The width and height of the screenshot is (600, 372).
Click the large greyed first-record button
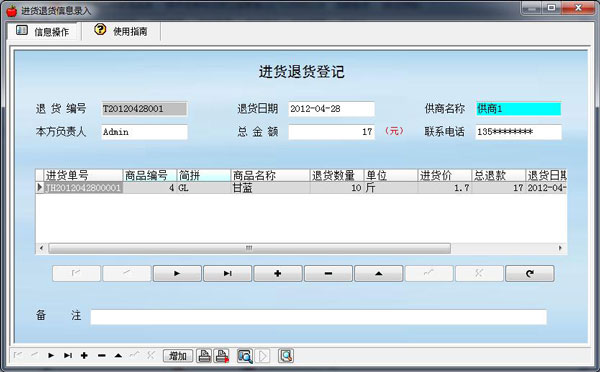click(76, 273)
